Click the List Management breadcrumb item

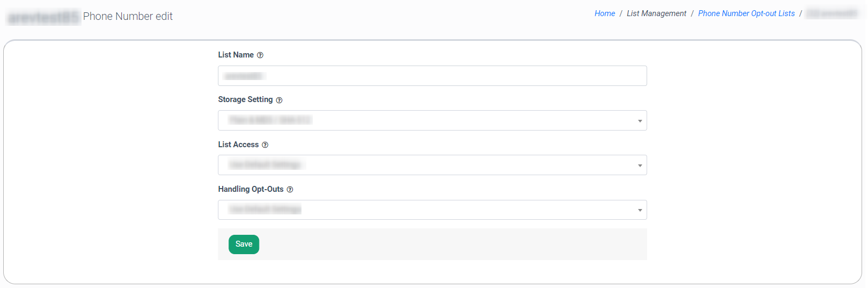[656, 13]
